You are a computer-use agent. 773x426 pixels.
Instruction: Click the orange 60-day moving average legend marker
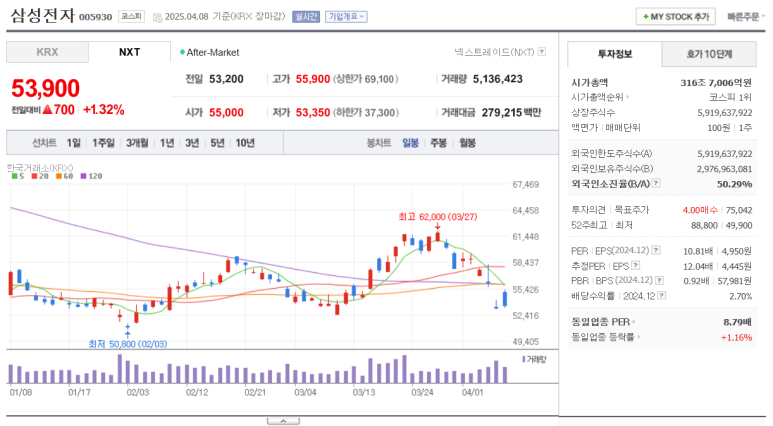click(x=59, y=176)
